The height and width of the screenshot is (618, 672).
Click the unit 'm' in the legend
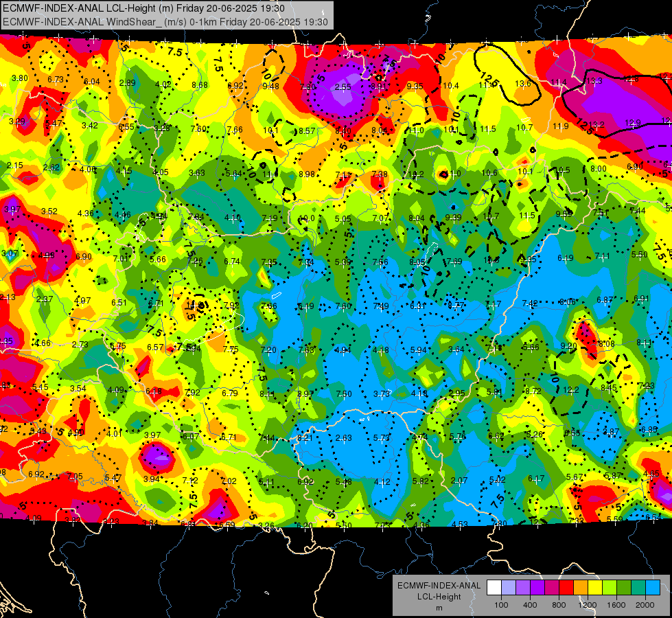click(x=439, y=608)
